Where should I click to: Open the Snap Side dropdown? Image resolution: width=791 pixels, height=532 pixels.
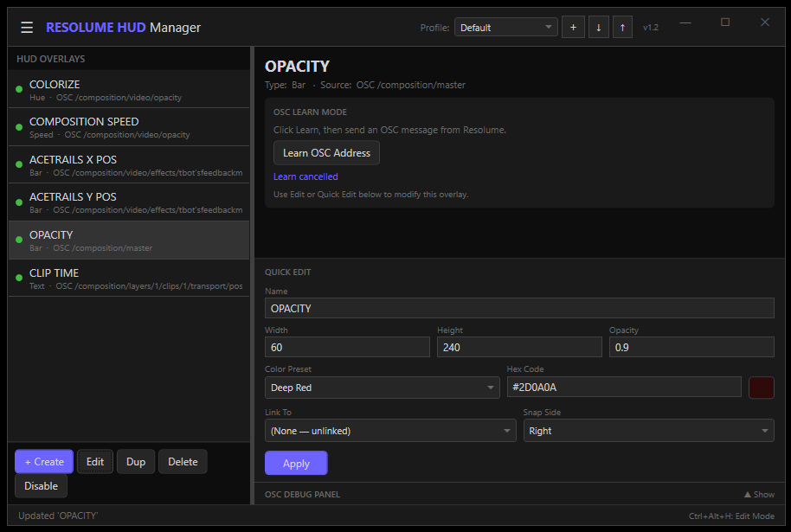pos(648,431)
